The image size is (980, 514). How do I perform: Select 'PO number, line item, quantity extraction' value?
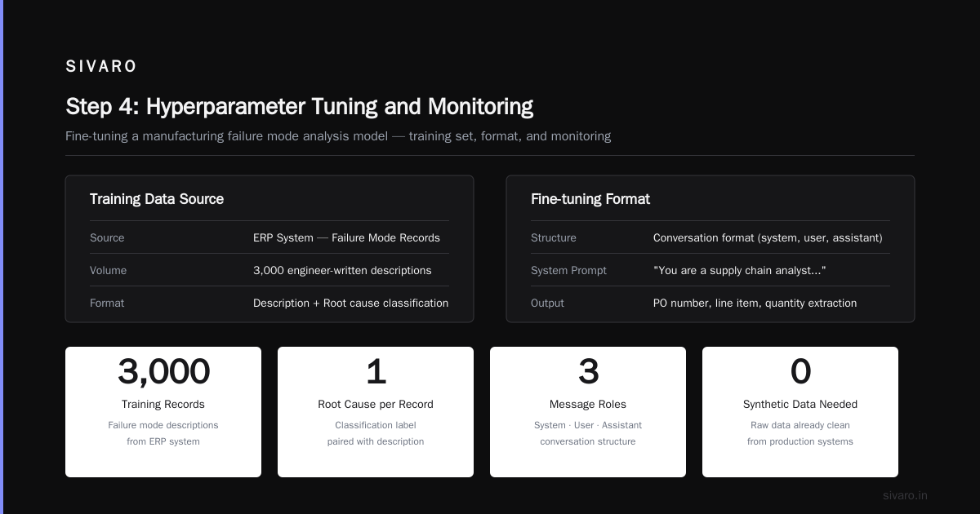point(755,303)
